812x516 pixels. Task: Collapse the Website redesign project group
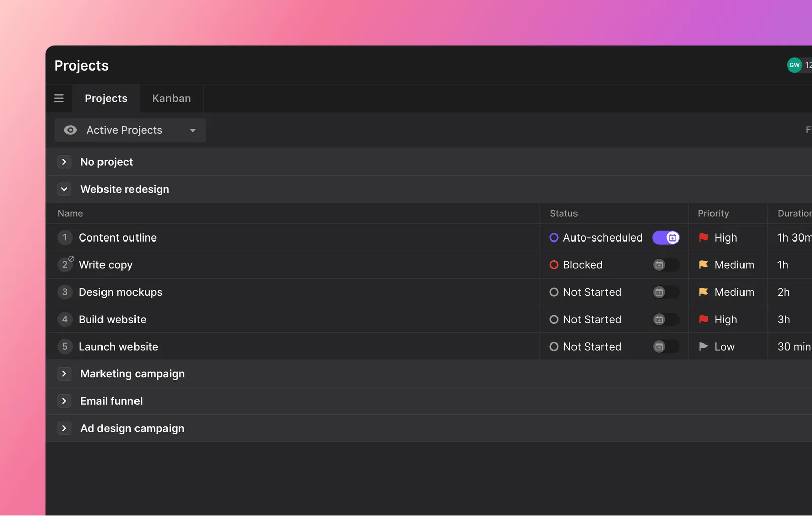pos(64,189)
